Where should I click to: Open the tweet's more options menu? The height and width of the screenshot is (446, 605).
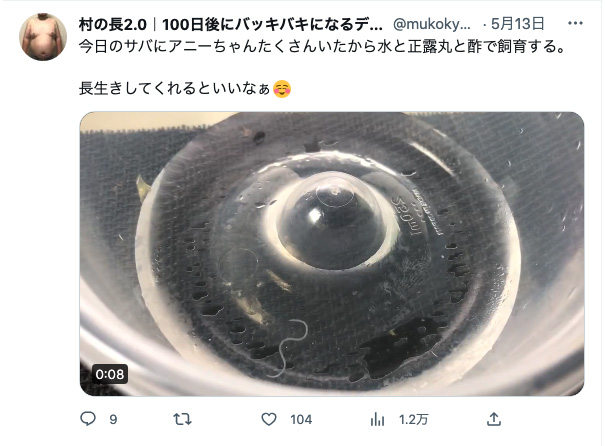point(575,24)
